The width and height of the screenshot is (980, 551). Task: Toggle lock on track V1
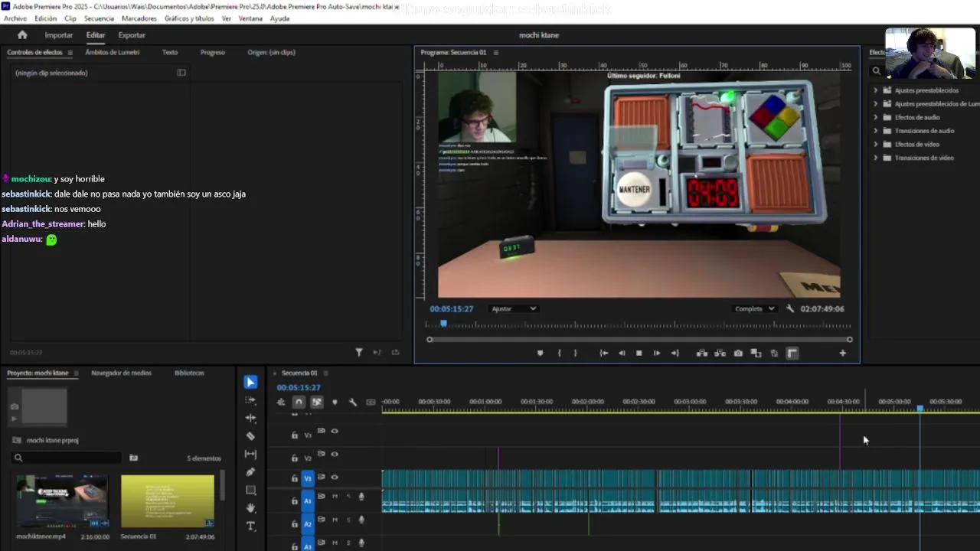(295, 478)
